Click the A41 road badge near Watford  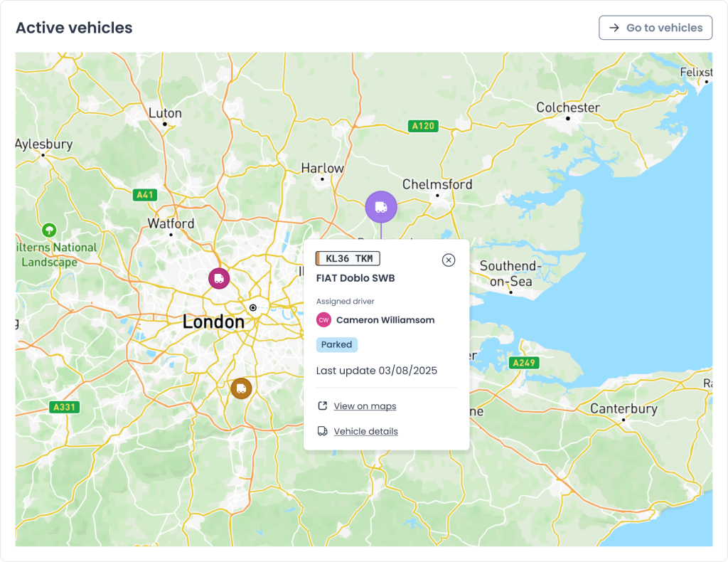coord(146,194)
